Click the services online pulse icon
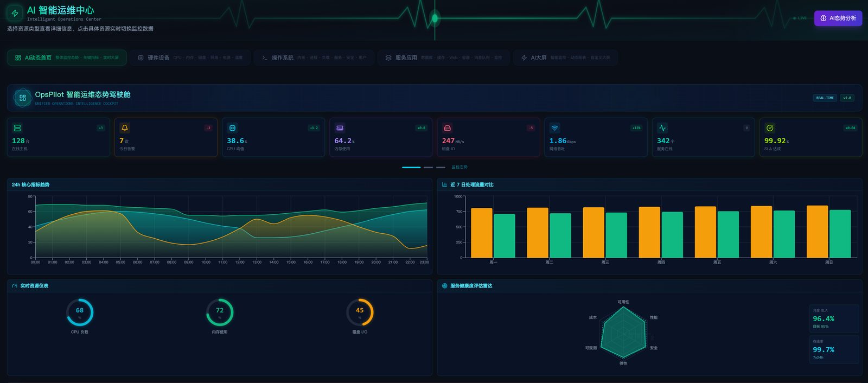 [662, 128]
